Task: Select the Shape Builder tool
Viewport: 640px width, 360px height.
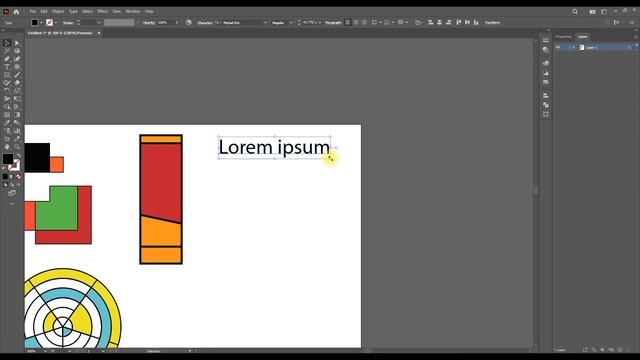Action: 7,107
